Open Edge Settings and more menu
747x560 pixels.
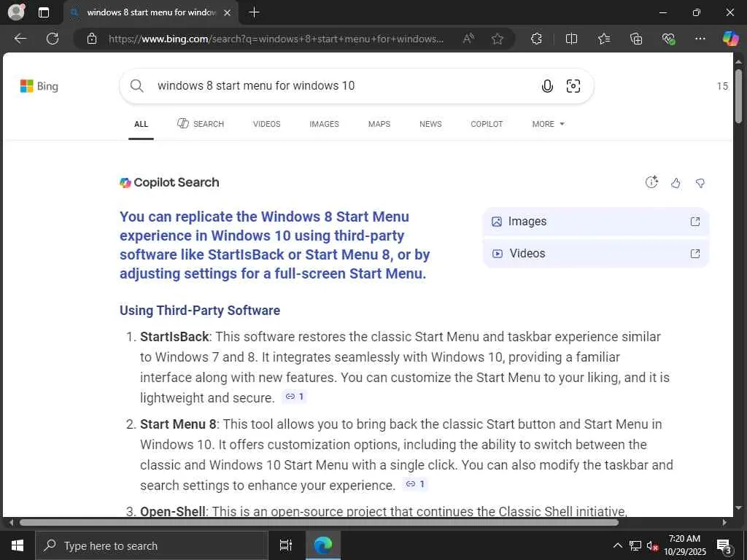tap(700, 39)
